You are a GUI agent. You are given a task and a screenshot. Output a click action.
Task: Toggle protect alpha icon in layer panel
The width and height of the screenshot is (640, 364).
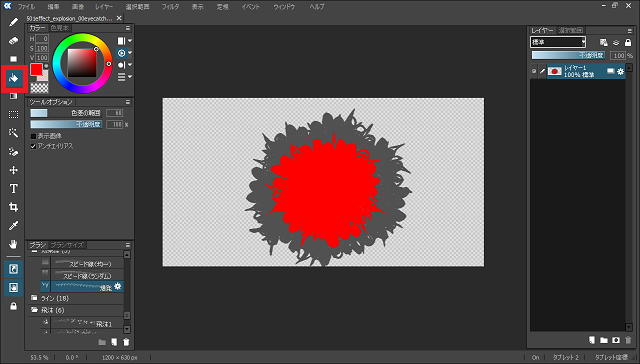(x=604, y=42)
